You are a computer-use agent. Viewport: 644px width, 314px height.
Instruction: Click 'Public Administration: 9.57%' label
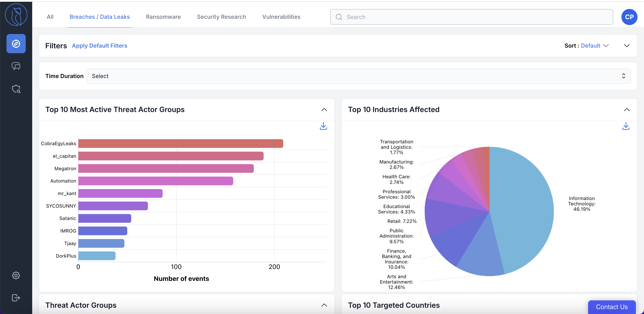396,236
